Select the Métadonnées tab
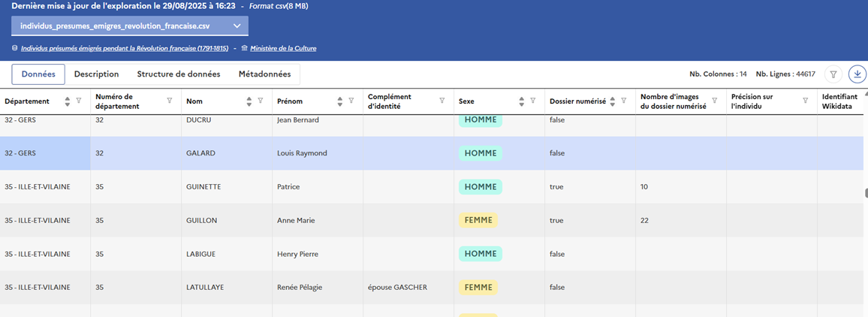The width and height of the screenshot is (868, 317). [264, 74]
